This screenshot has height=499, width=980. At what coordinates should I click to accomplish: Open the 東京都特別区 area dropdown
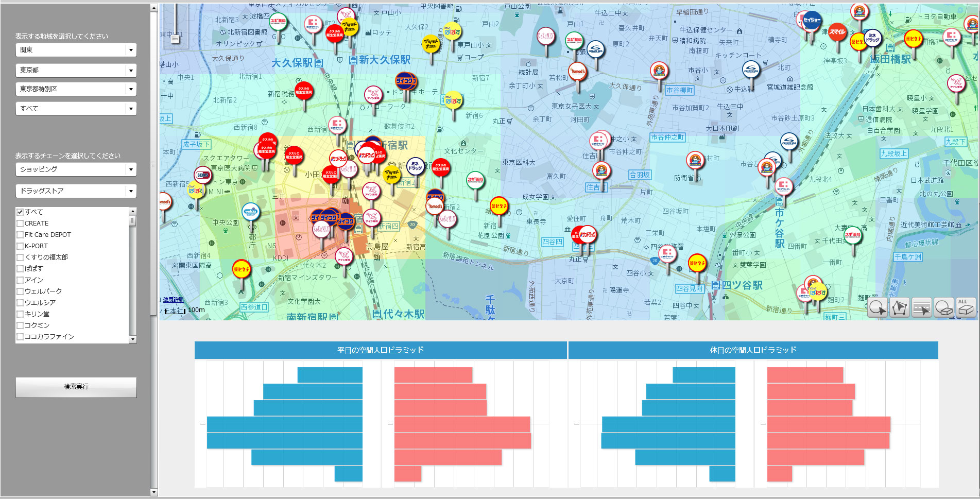(x=76, y=89)
